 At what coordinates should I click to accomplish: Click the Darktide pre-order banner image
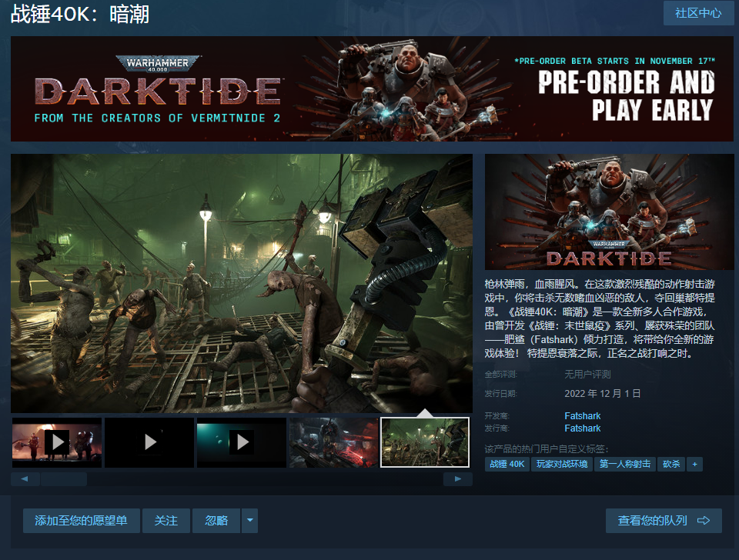[x=372, y=88]
